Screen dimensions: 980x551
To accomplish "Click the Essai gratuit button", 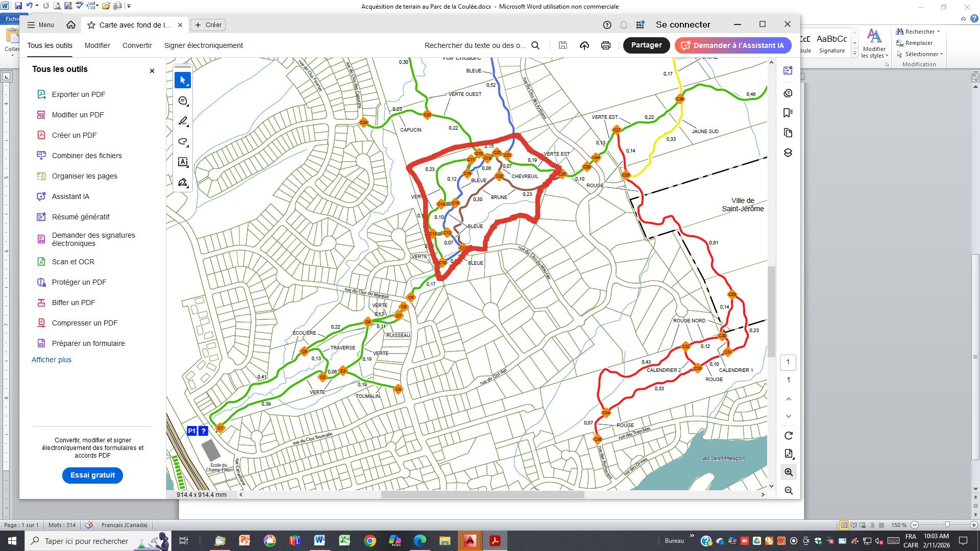I will (x=92, y=475).
